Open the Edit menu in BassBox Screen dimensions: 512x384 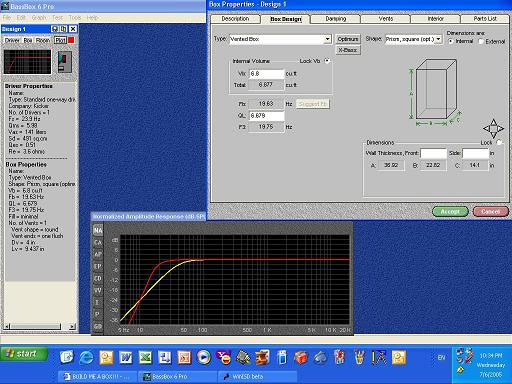point(21,17)
